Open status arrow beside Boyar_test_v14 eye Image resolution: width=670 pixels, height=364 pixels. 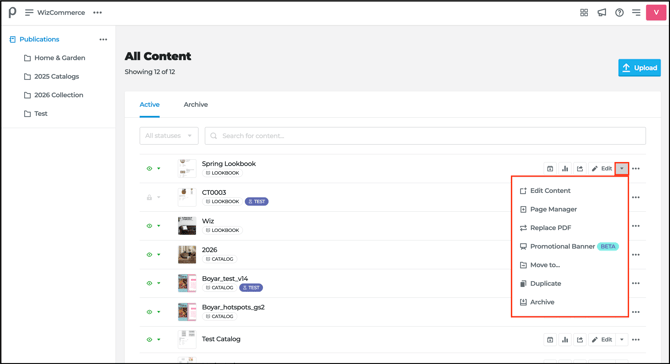click(159, 283)
